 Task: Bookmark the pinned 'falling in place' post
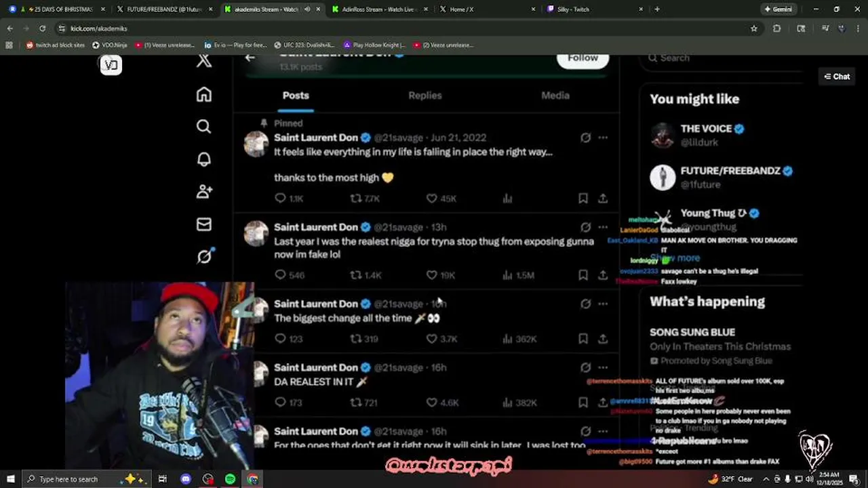tap(583, 199)
